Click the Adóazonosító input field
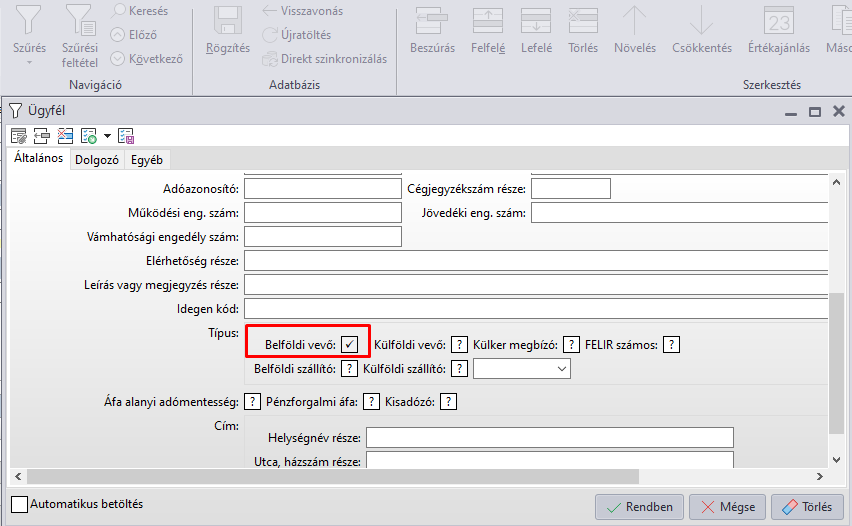Image resolution: width=852 pixels, height=526 pixels. 322,188
